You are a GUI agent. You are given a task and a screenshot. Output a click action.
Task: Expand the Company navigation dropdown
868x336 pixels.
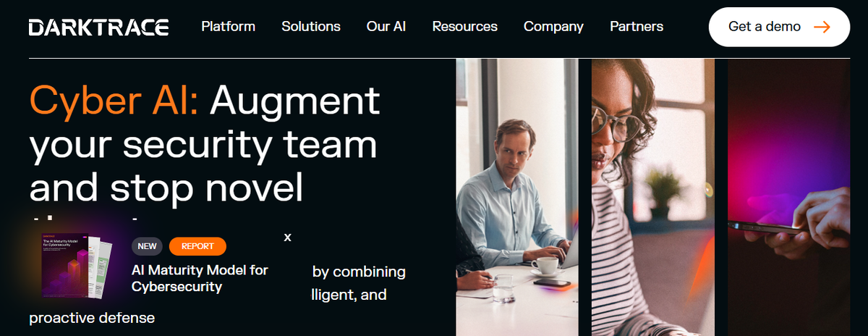[x=553, y=27]
